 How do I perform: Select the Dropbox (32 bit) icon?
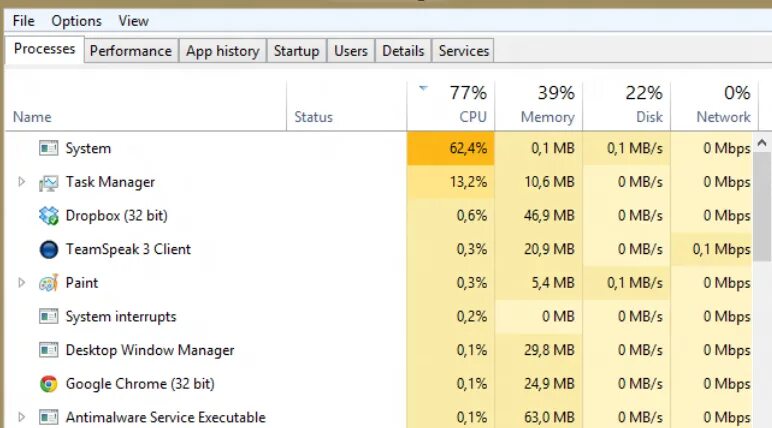click(x=48, y=216)
